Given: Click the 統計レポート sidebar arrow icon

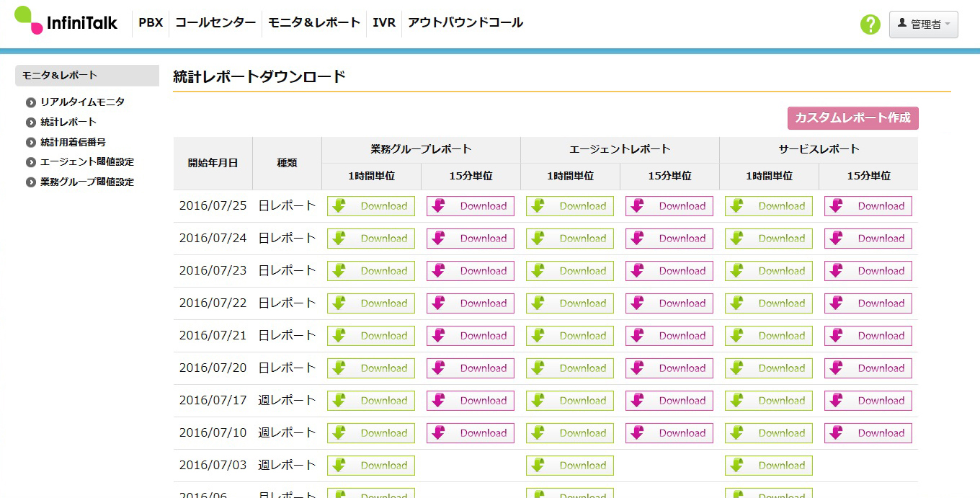Looking at the screenshot, I should [x=31, y=123].
